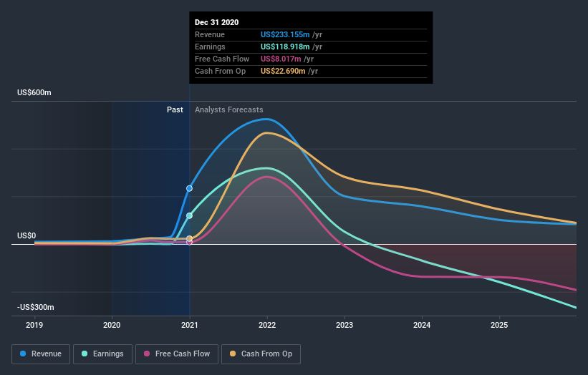This screenshot has width=588, height=375.
Task: Toggle the Revenue legend button
Action: [41, 354]
